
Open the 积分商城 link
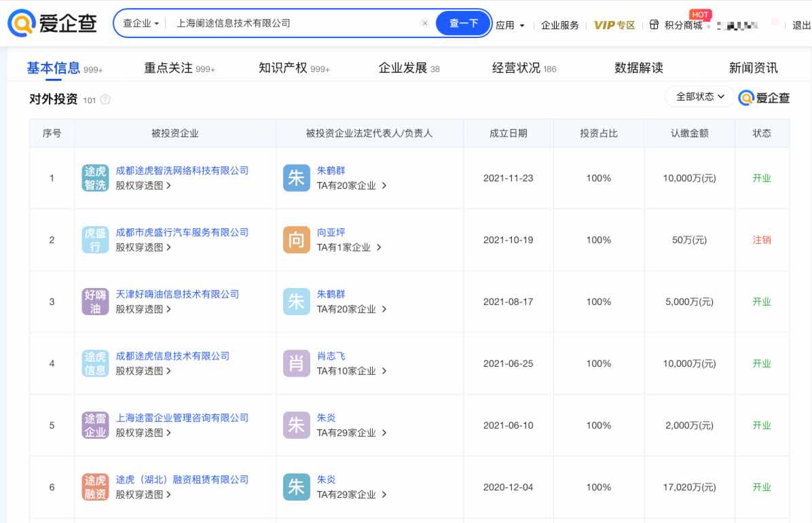coord(683,25)
